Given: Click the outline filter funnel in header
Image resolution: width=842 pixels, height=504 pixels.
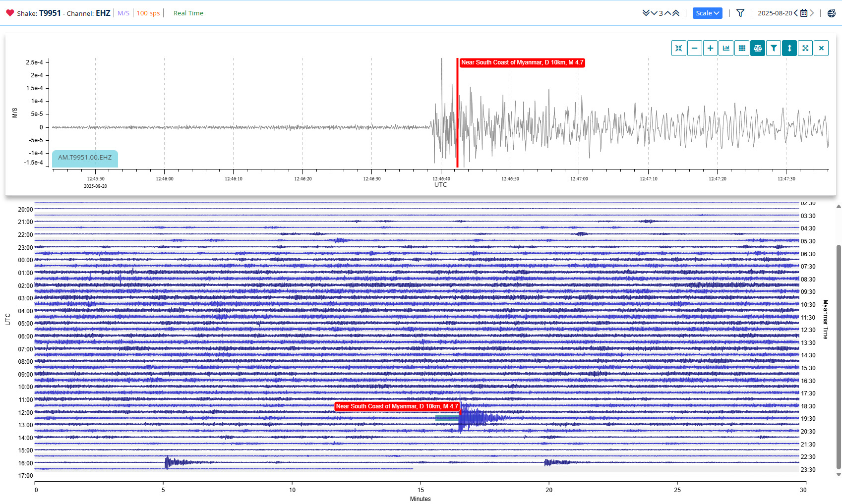Looking at the screenshot, I should (740, 13).
